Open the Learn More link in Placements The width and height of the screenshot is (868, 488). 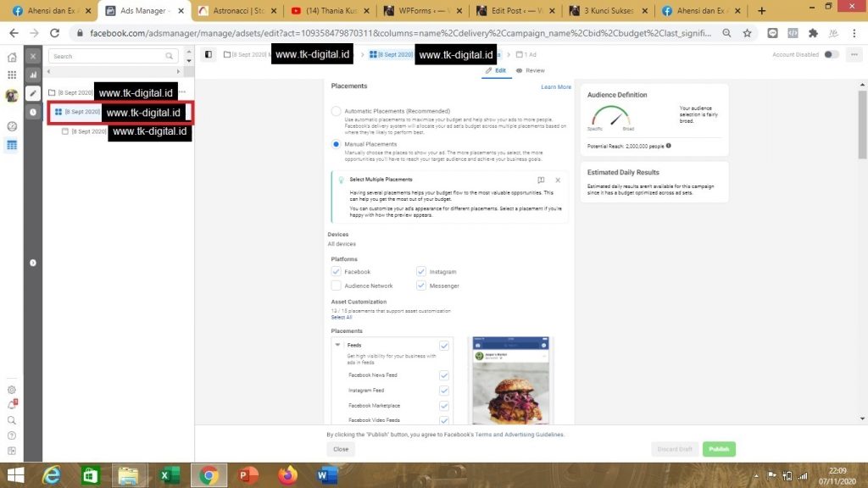pyautogui.click(x=555, y=86)
